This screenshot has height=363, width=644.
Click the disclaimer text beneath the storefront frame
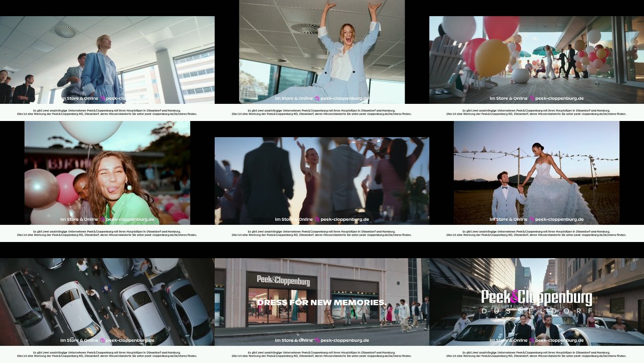[322, 354]
